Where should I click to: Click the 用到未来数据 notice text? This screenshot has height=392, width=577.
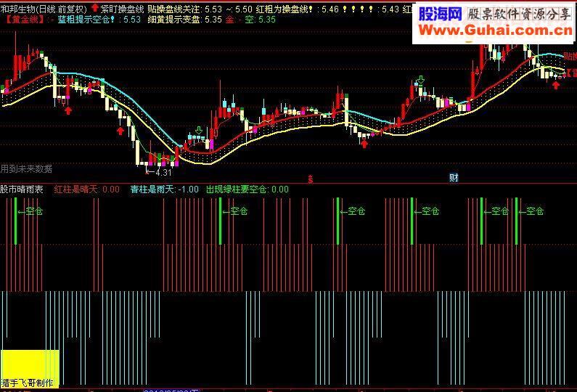pos(26,169)
